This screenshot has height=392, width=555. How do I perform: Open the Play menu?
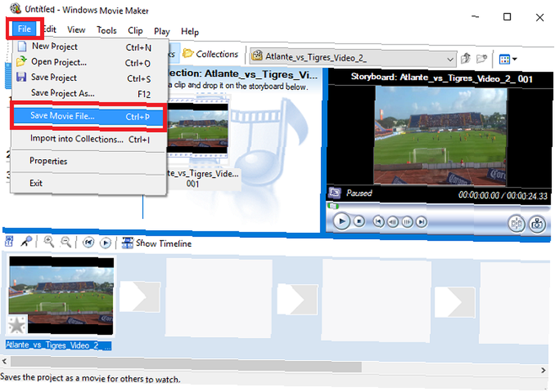(x=162, y=32)
